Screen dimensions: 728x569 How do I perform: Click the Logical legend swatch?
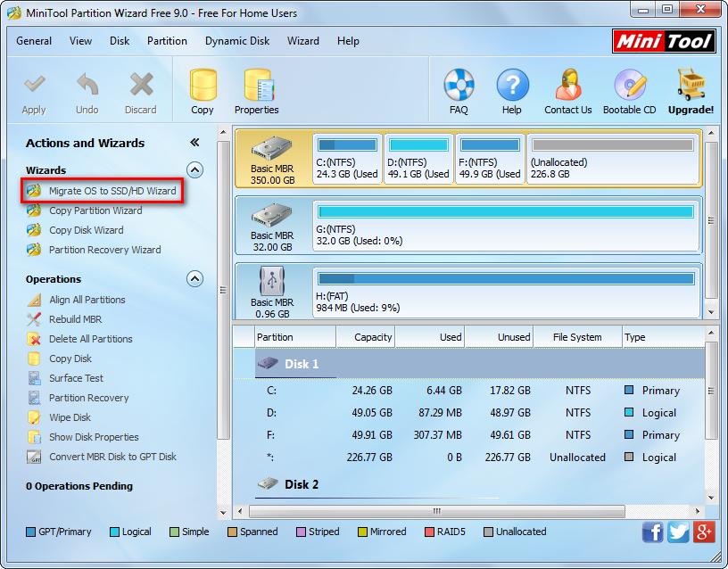[114, 532]
